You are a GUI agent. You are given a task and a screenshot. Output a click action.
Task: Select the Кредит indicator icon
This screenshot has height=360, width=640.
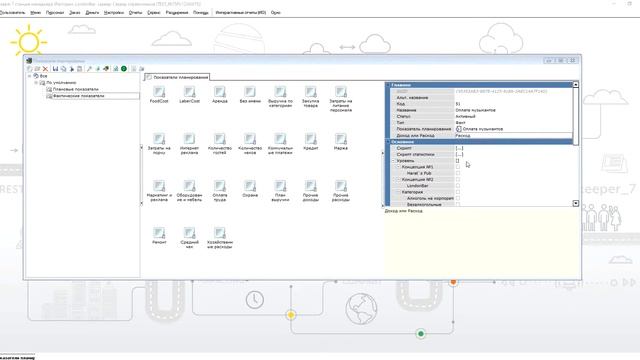[311, 139]
